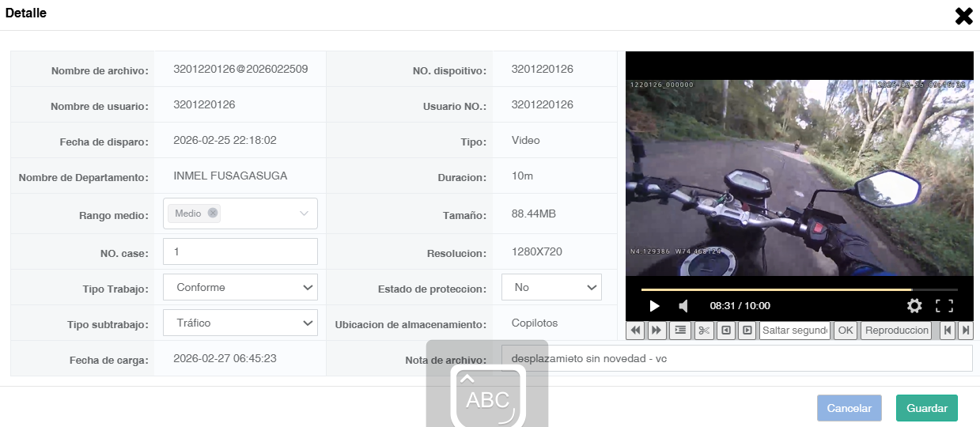980x427 pixels.
Task: Jump to next file button
Action: click(x=965, y=331)
